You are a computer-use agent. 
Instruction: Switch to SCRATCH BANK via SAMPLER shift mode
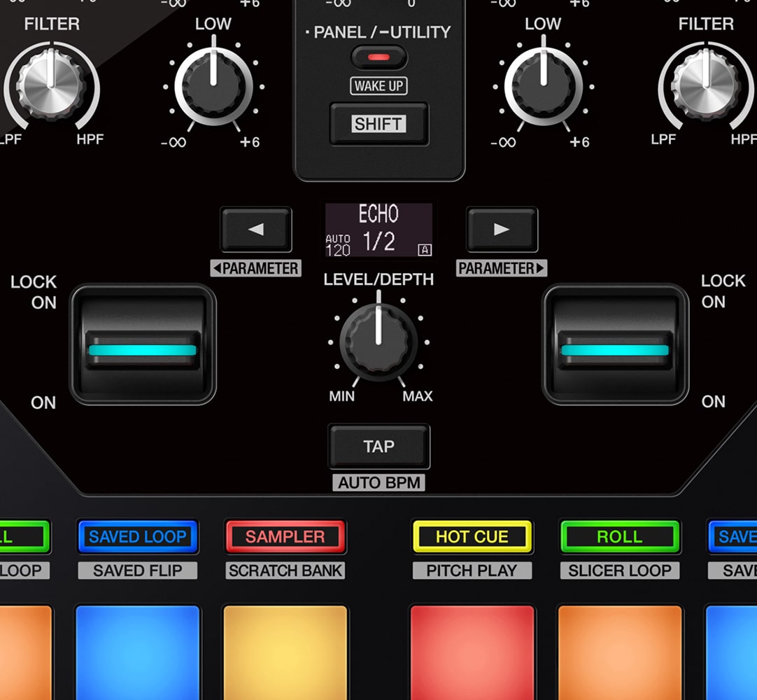[285, 570]
